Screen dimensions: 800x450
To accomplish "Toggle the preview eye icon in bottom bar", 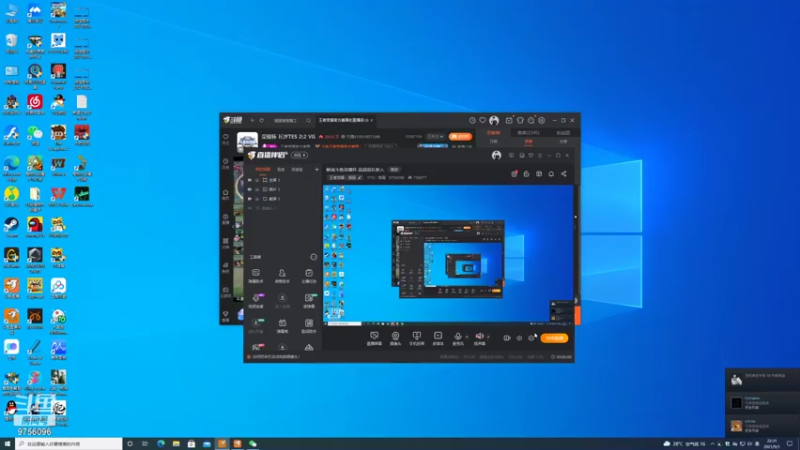I will point(519,338).
